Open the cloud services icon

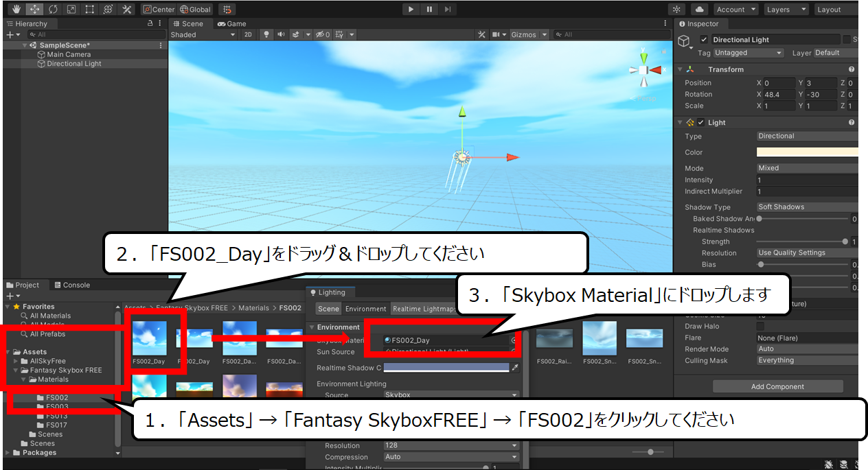click(699, 10)
